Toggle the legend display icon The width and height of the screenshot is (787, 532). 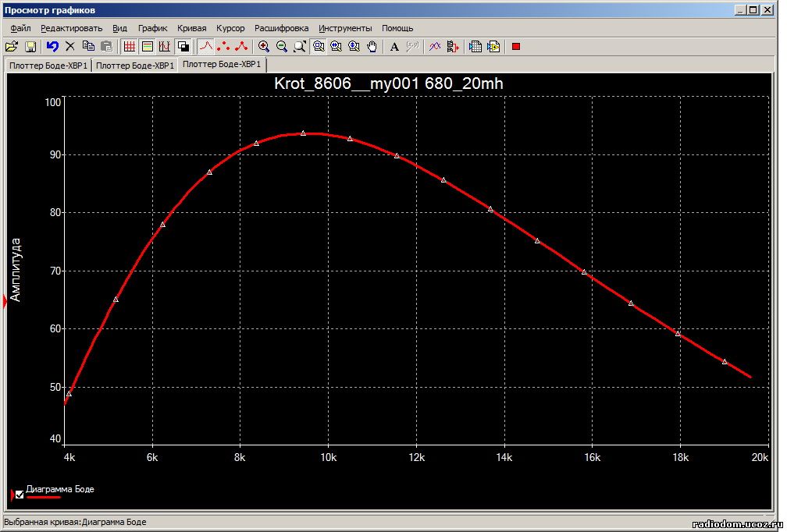(x=148, y=47)
